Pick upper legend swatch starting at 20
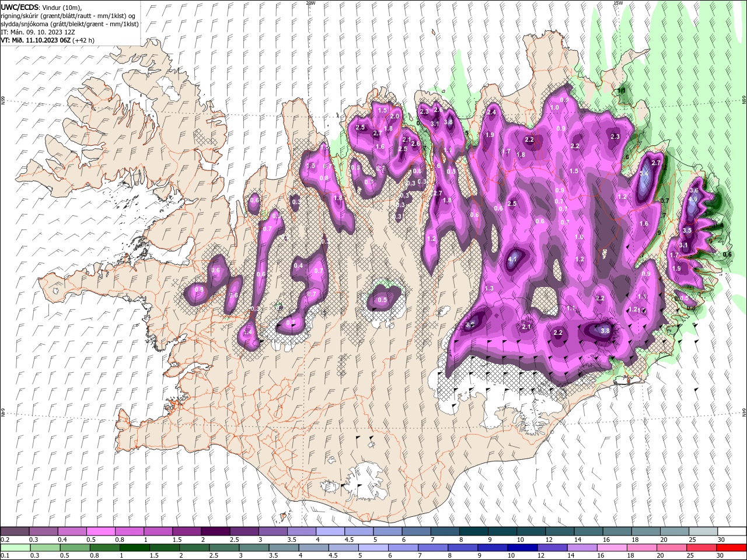Screen dimensions: 747x560 coord(674,531)
